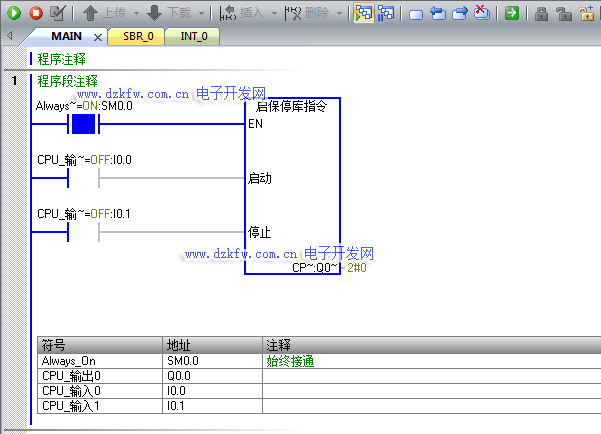The width and height of the screenshot is (601, 434).
Task: Click the green go-to arrow icon
Action: (512, 13)
